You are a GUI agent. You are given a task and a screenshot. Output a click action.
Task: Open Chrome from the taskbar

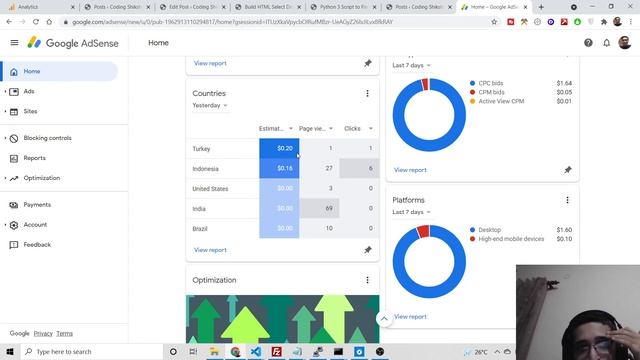tap(235, 351)
